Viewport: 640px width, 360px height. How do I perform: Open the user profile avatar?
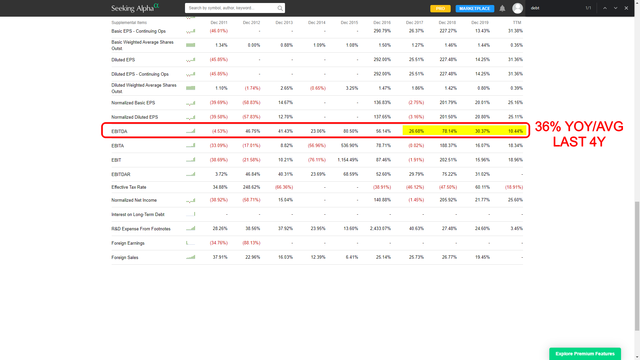click(518, 8)
